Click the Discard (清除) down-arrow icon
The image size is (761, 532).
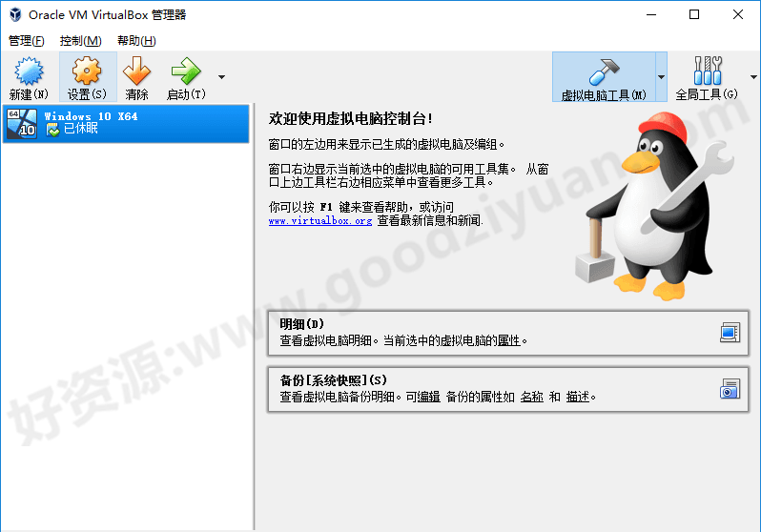(136, 71)
